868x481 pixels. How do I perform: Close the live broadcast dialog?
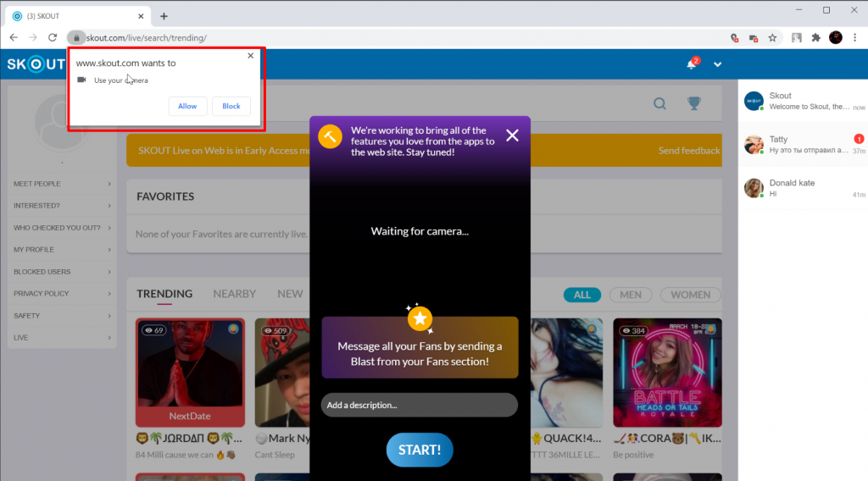pyautogui.click(x=512, y=135)
